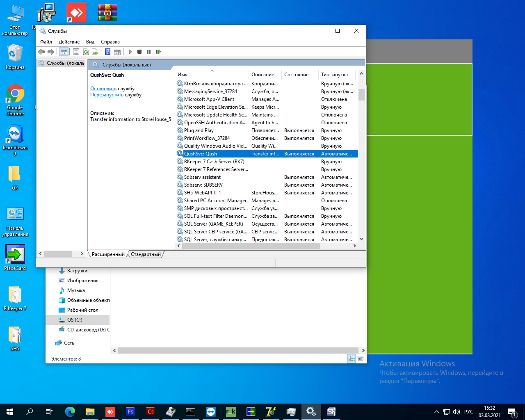Image resolution: width=525 pixels, height=420 pixels.
Task: Open the Справка menu
Action: (110, 42)
